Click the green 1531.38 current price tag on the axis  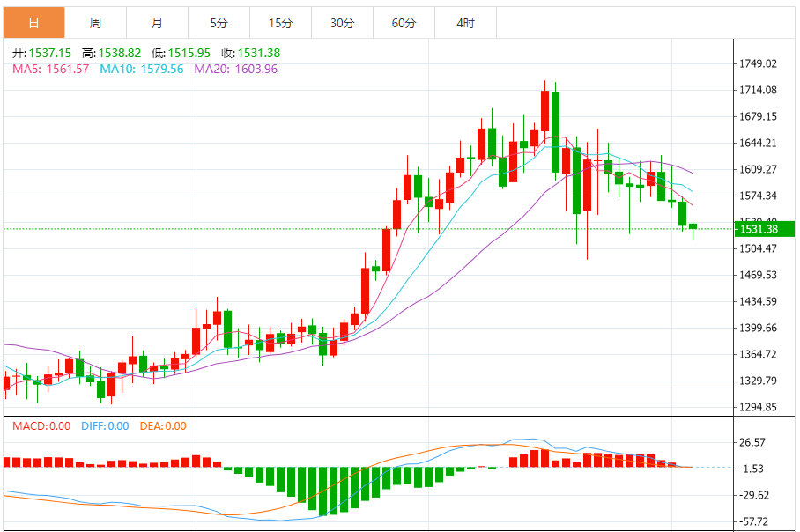(x=759, y=229)
